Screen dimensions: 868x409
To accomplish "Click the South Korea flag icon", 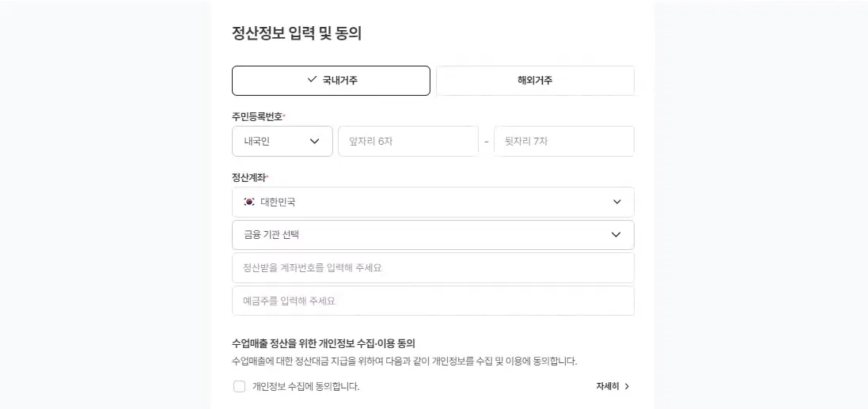I will tap(249, 202).
